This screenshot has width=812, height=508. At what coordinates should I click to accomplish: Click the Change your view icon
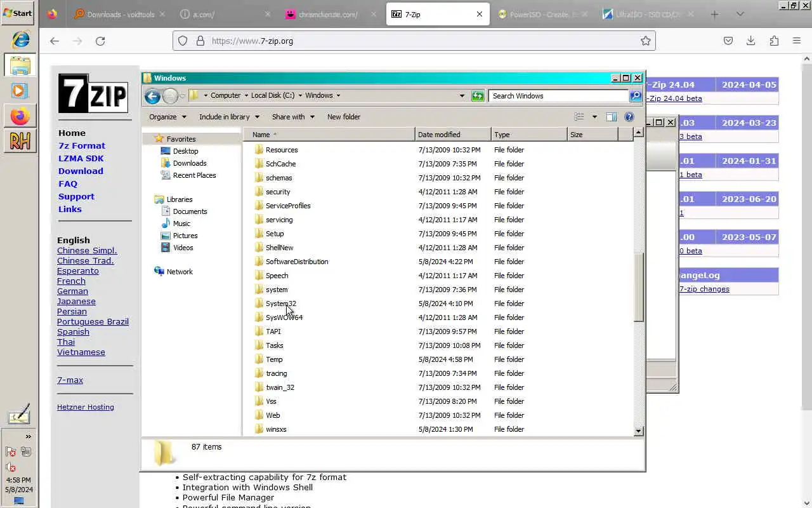point(579,117)
